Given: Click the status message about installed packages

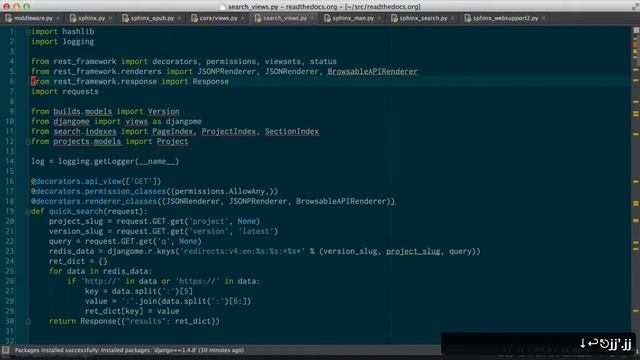Looking at the screenshot, I should (129, 350).
